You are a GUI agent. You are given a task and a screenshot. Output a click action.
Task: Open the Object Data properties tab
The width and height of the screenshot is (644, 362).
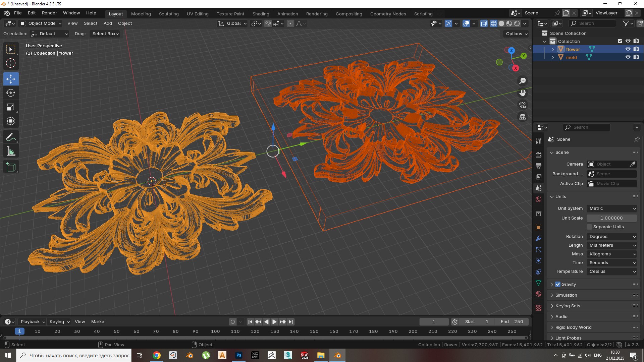pyautogui.click(x=538, y=283)
